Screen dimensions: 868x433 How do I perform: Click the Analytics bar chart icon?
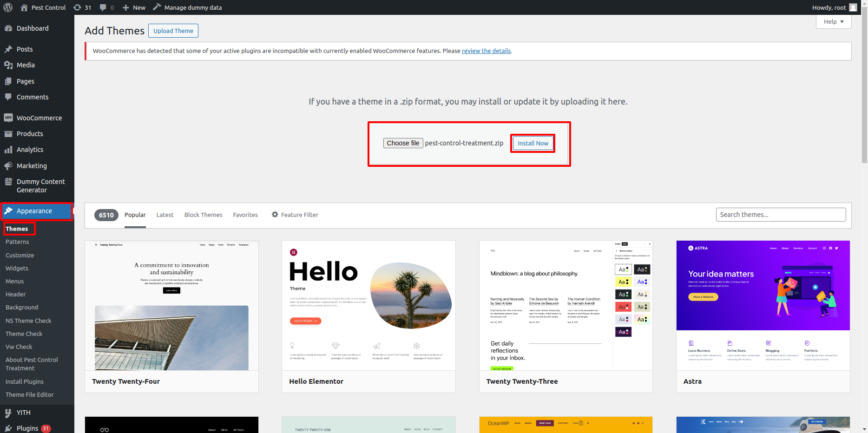pyautogui.click(x=8, y=150)
